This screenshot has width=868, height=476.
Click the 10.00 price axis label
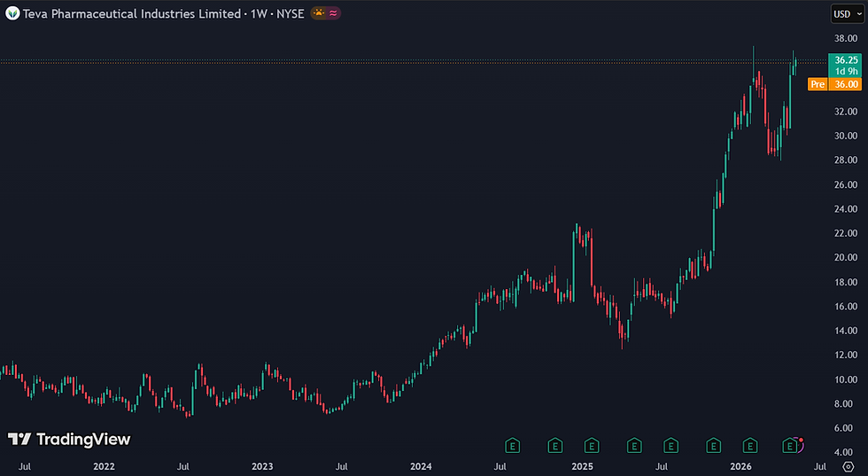pos(846,379)
